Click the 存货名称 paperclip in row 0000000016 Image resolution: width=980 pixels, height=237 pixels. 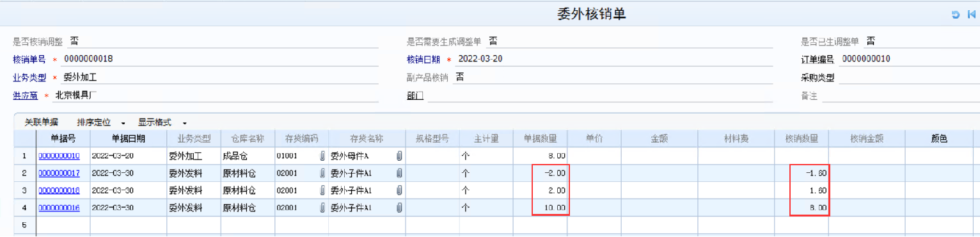[399, 208]
